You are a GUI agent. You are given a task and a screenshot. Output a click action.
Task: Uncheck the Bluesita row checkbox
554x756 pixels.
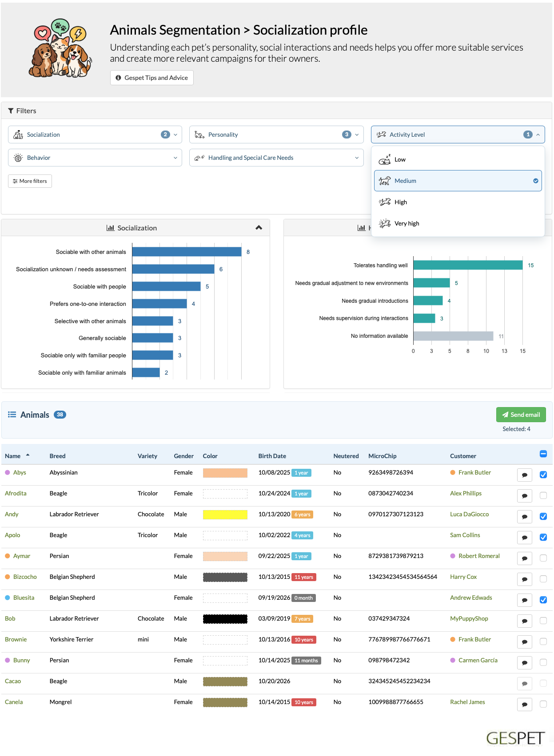[543, 600]
